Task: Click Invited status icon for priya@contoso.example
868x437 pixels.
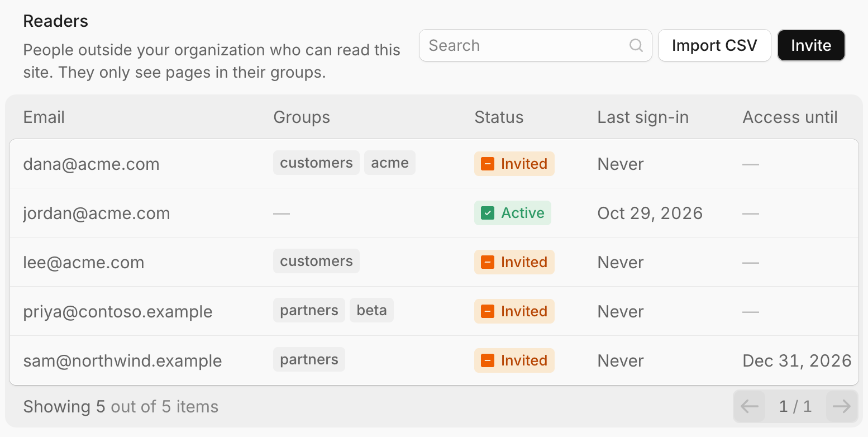Action: coord(488,311)
